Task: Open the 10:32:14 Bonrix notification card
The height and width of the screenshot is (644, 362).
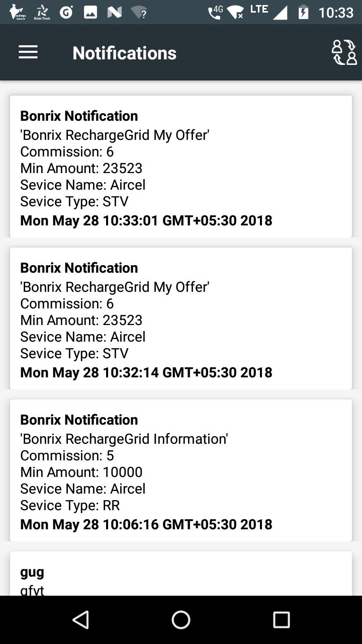Action: pos(181,318)
